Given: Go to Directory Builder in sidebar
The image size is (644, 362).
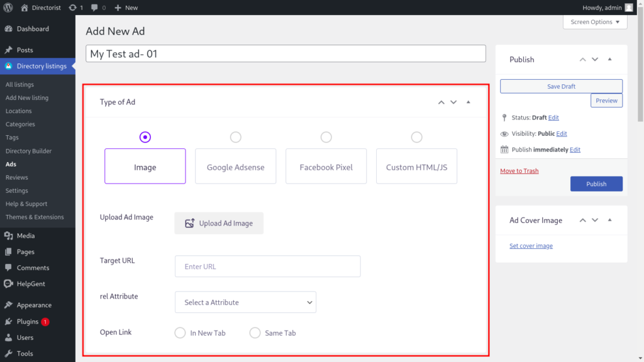Looking at the screenshot, I should (28, 151).
